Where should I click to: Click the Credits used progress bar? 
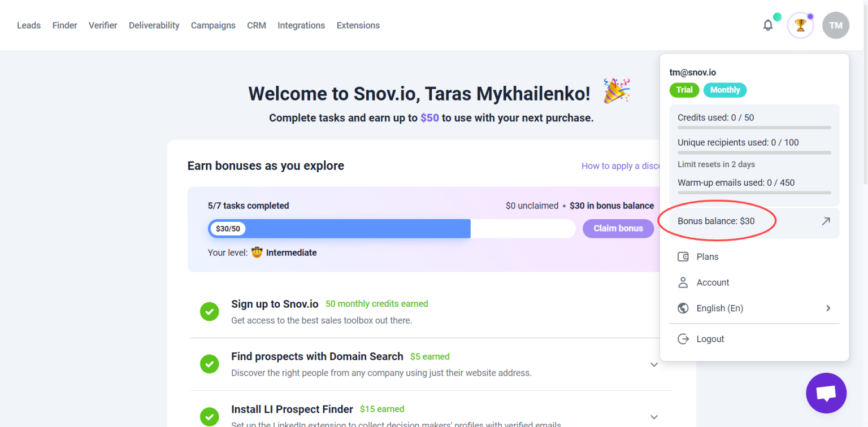coord(754,128)
